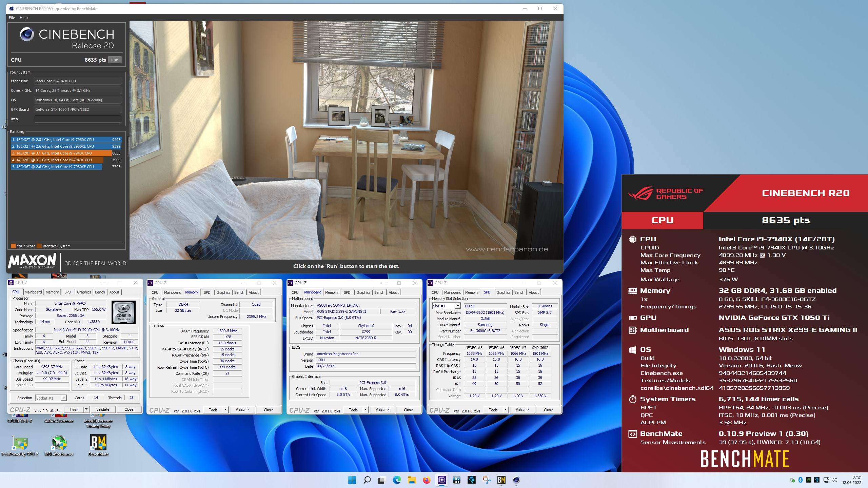Image resolution: width=868 pixels, height=488 pixels.
Task: Open the Slot #1 memory slot dropdown
Action: (446, 306)
